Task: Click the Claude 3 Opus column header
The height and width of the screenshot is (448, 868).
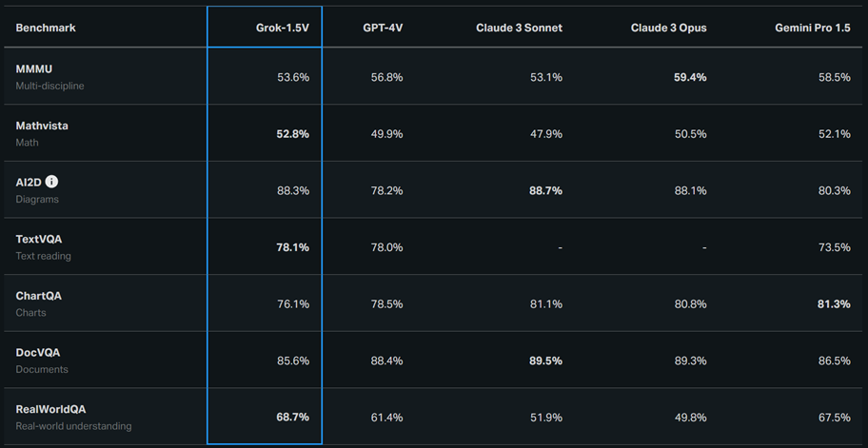Action: click(x=668, y=28)
